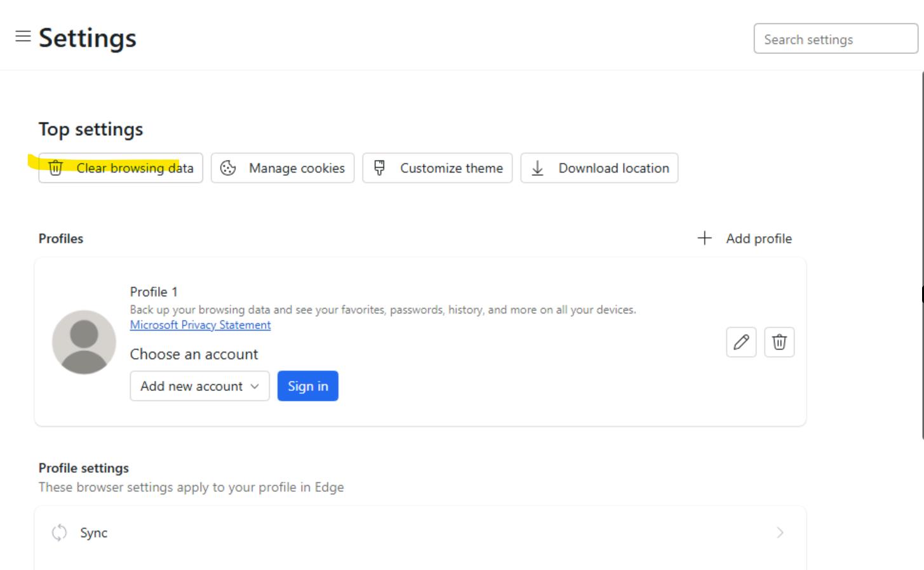
Task: Click the Profile 1 avatar picture
Action: click(84, 342)
